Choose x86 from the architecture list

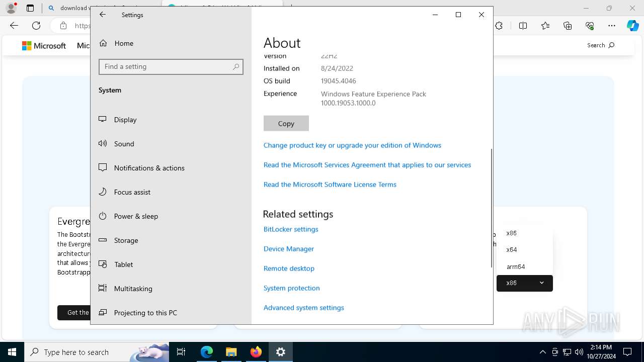(x=525, y=233)
